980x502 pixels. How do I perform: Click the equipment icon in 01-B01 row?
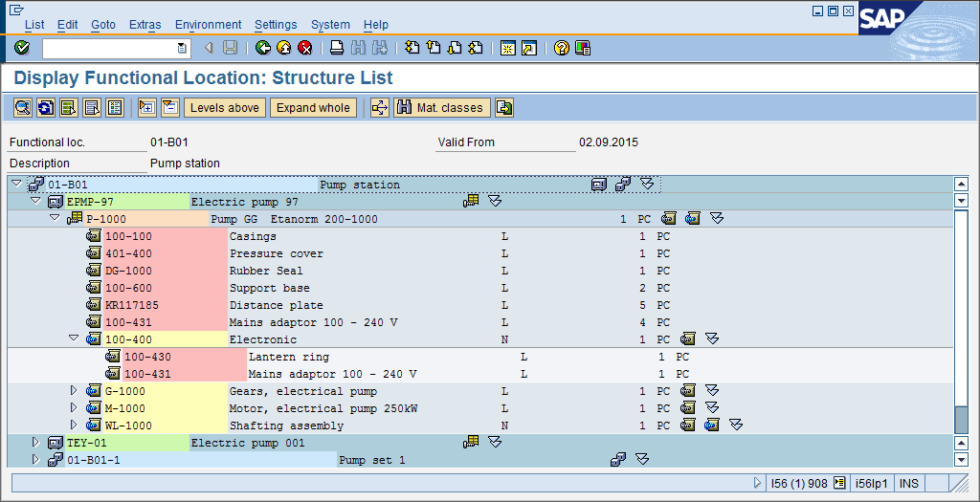[599, 185]
